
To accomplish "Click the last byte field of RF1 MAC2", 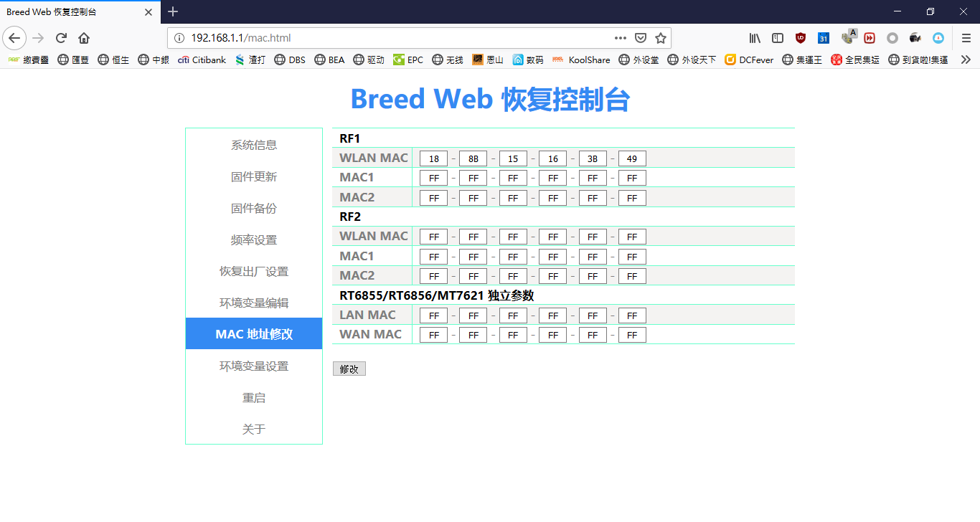I will [632, 198].
